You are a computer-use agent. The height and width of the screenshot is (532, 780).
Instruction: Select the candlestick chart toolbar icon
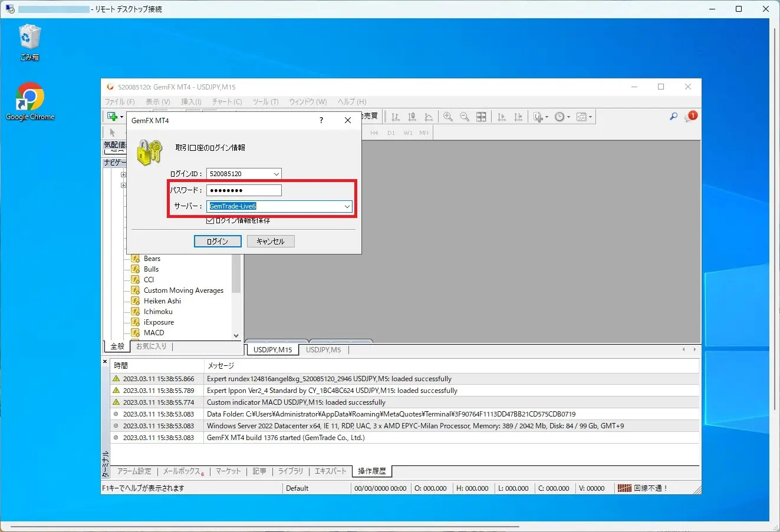(x=412, y=117)
